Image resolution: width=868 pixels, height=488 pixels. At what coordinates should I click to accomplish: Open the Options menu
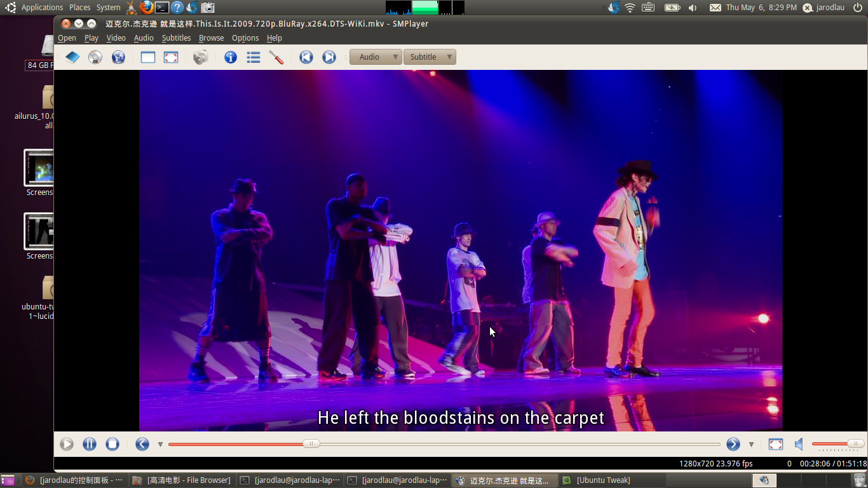tap(245, 38)
